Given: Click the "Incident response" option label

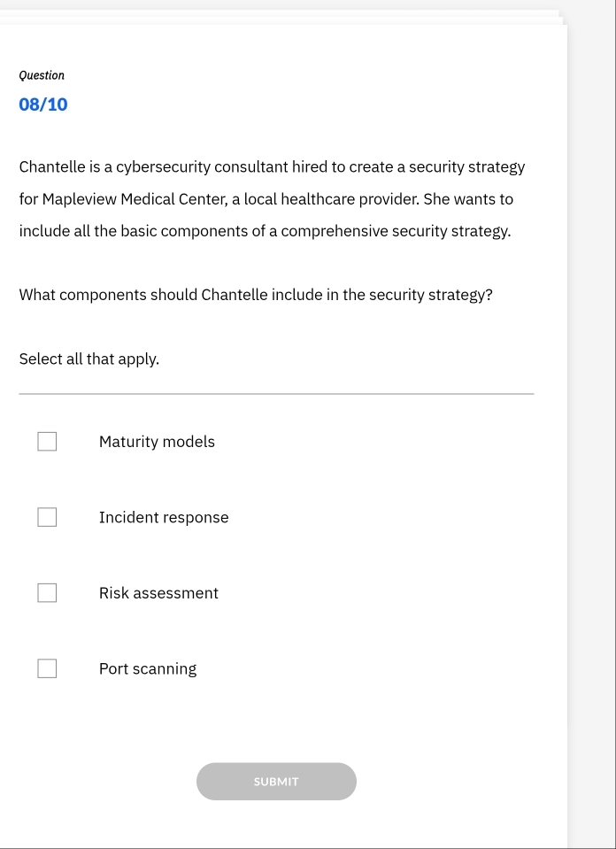Looking at the screenshot, I should 164,518.
